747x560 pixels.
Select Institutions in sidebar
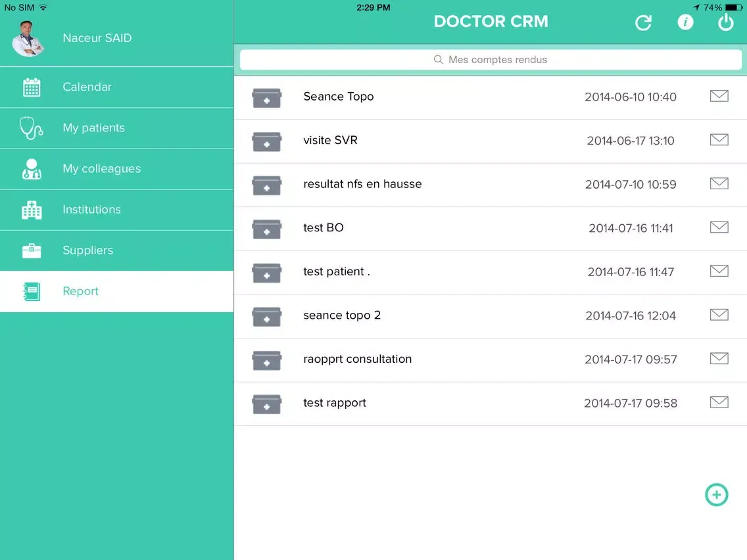pos(117,210)
